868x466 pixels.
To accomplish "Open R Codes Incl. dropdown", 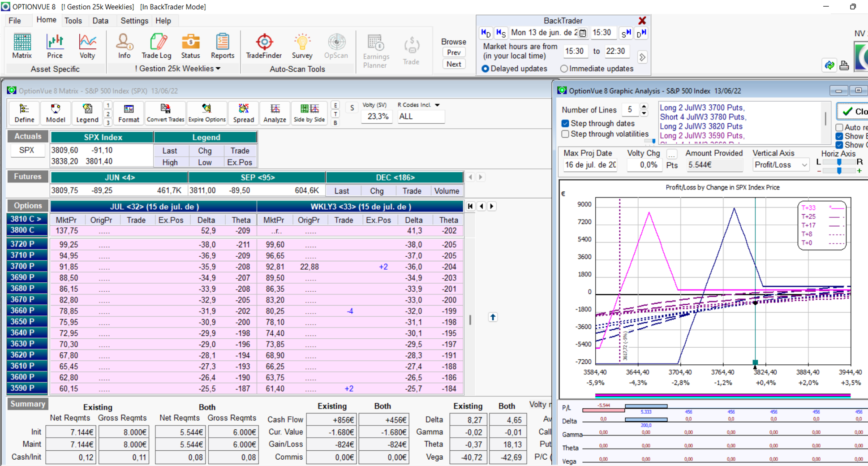I will click(x=437, y=105).
